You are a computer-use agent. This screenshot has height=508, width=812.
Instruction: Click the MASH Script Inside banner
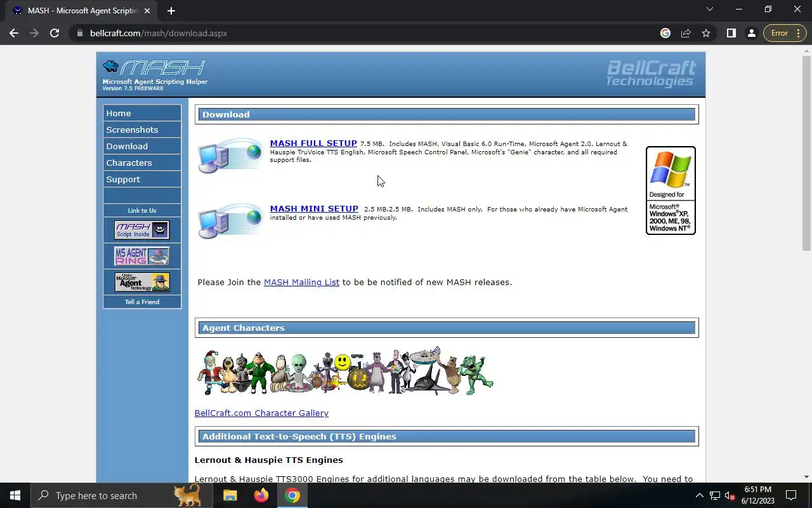tap(142, 230)
